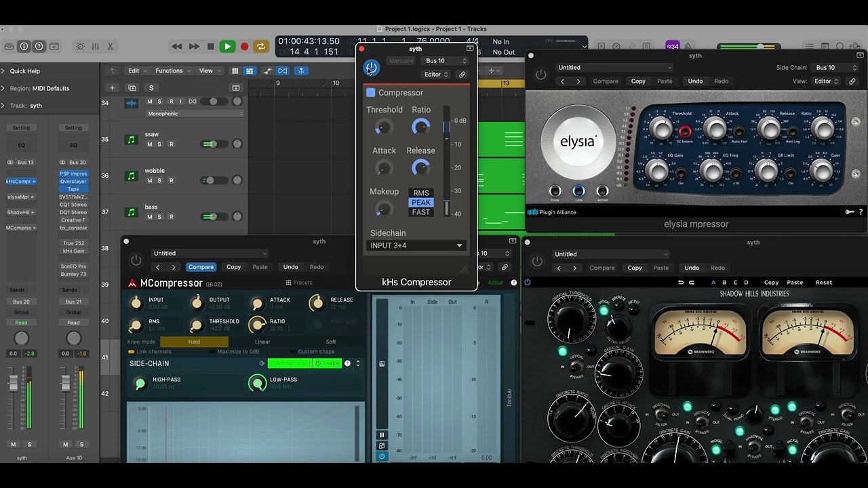Click the green Play button
This screenshot has height=488, width=868.
[x=228, y=47]
